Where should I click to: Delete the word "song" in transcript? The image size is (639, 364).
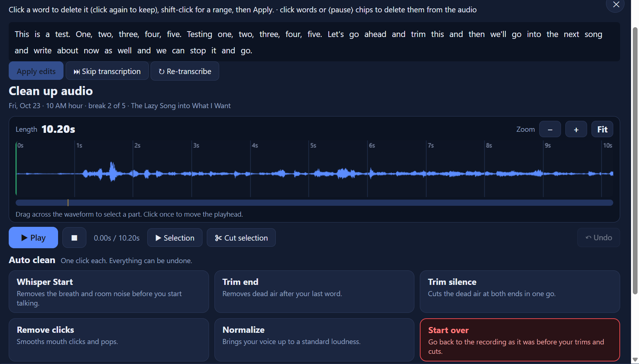593,34
